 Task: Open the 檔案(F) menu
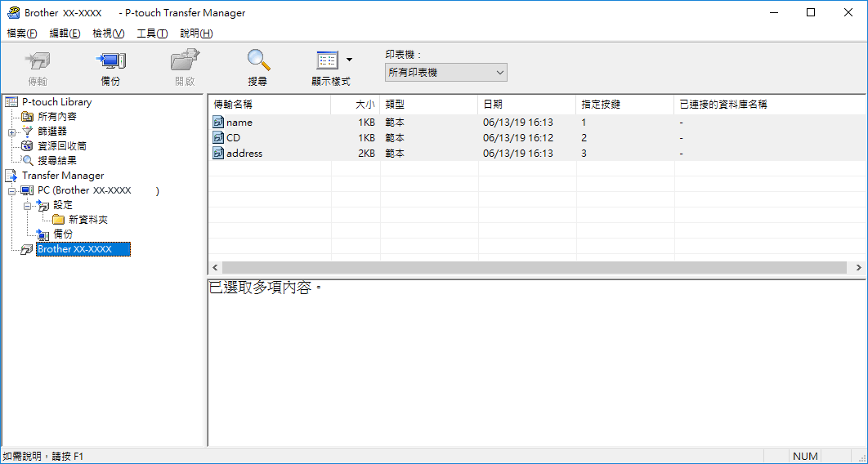[21, 33]
